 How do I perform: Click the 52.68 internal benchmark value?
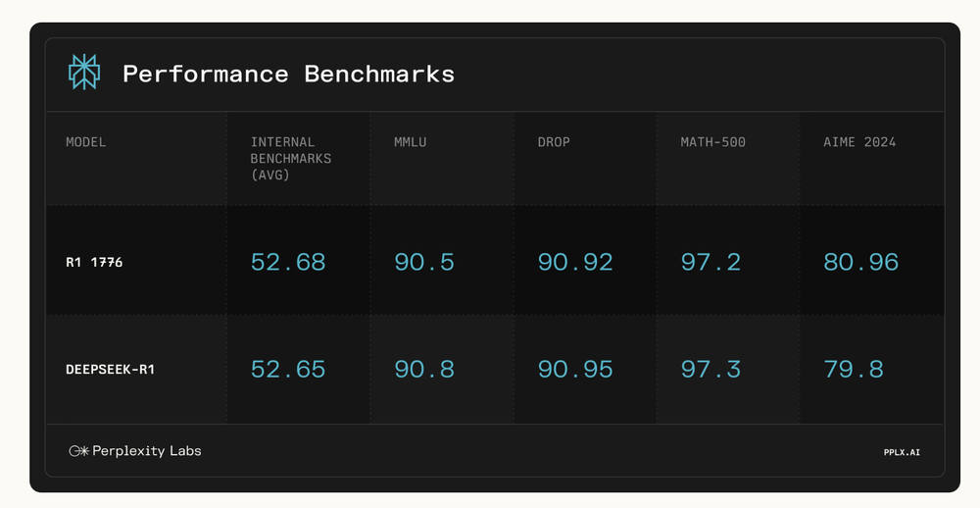click(288, 262)
